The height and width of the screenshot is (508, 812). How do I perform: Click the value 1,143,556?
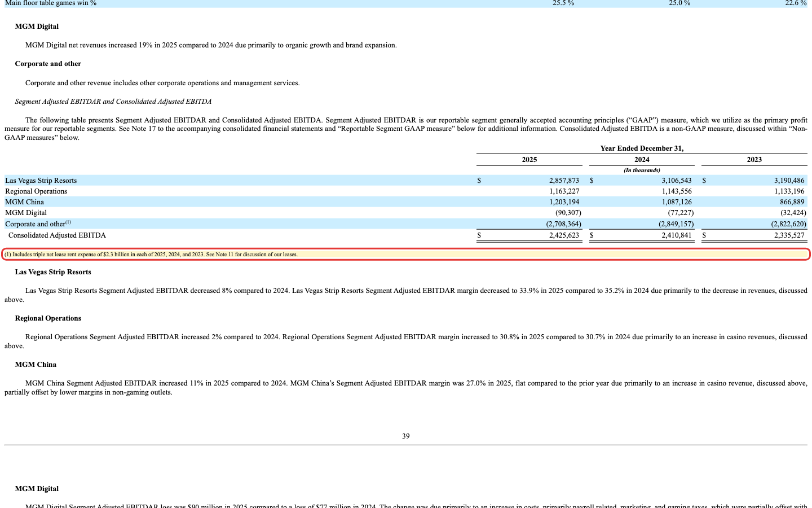677,191
